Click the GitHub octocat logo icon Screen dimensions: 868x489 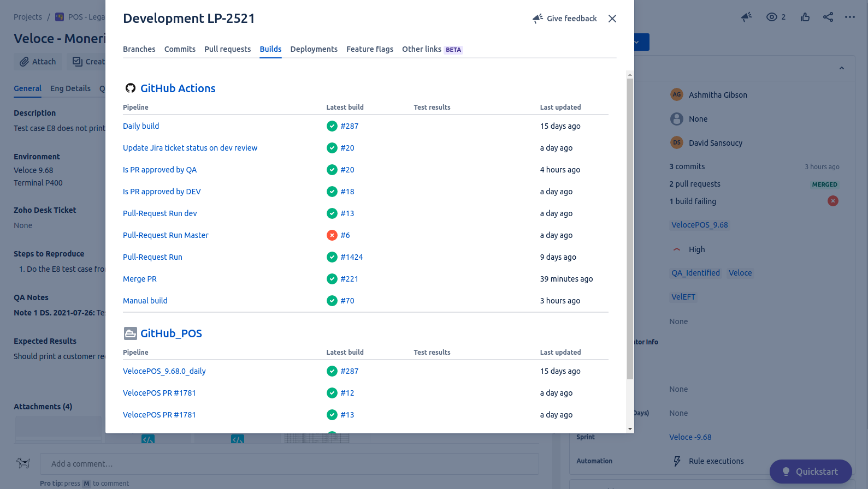131,88
